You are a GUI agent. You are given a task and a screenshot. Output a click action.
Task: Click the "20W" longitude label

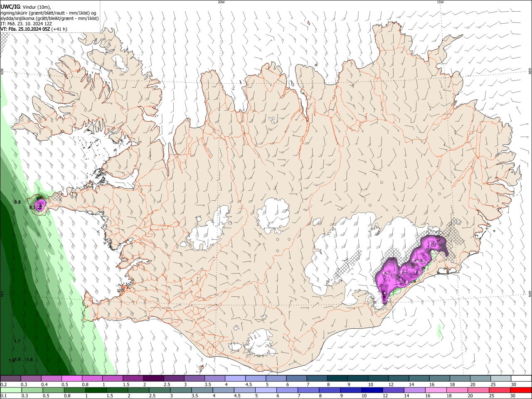221,2
